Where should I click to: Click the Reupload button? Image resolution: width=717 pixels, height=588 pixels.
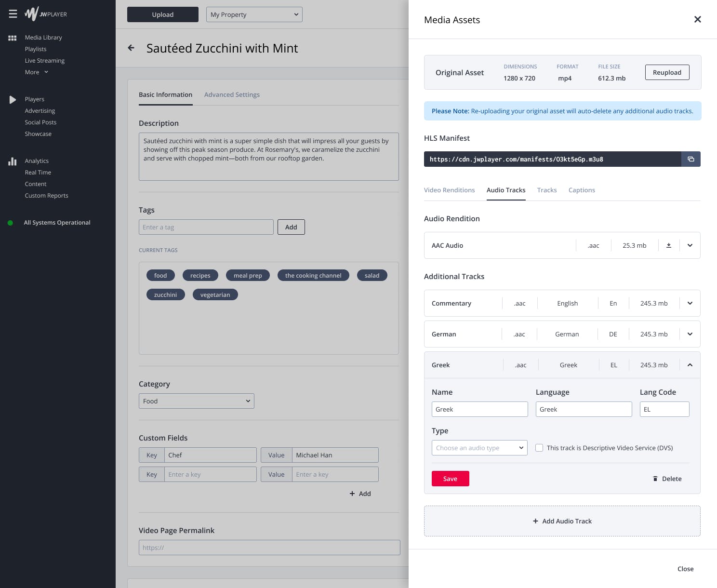(x=667, y=72)
